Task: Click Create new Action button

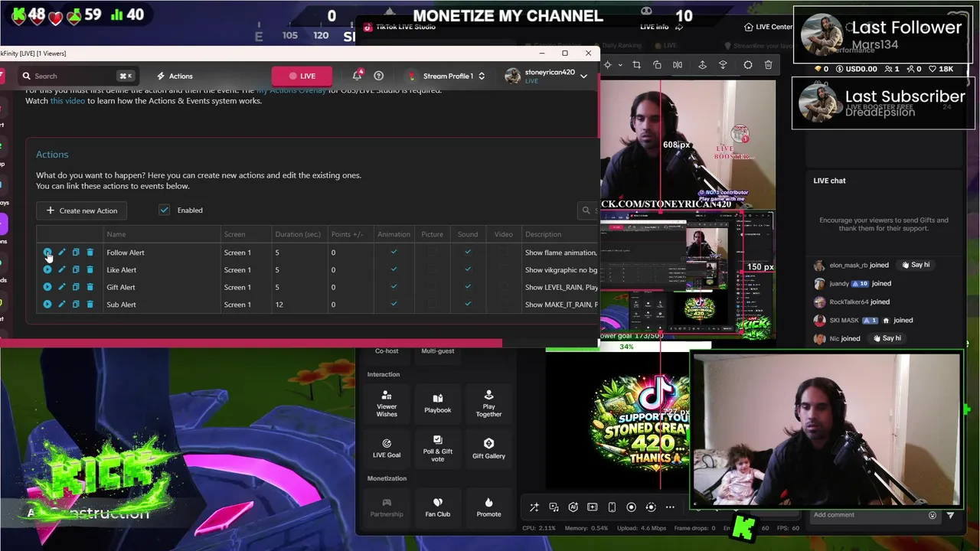Action: [x=82, y=210]
